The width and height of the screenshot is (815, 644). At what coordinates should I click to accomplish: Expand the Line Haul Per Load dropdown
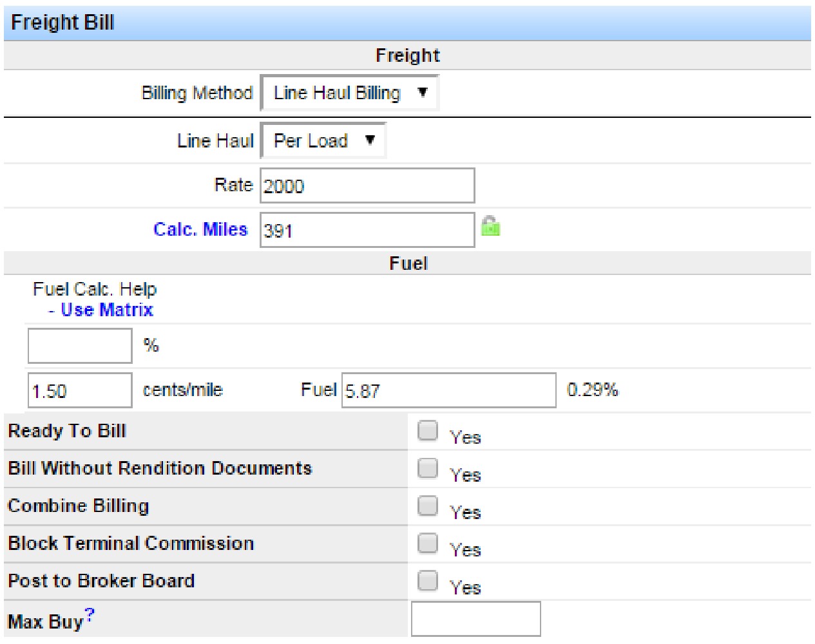323,140
